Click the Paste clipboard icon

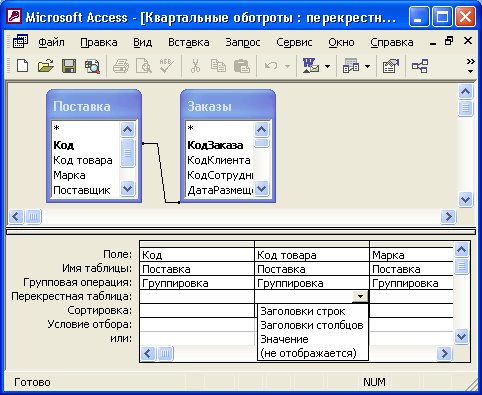point(242,66)
